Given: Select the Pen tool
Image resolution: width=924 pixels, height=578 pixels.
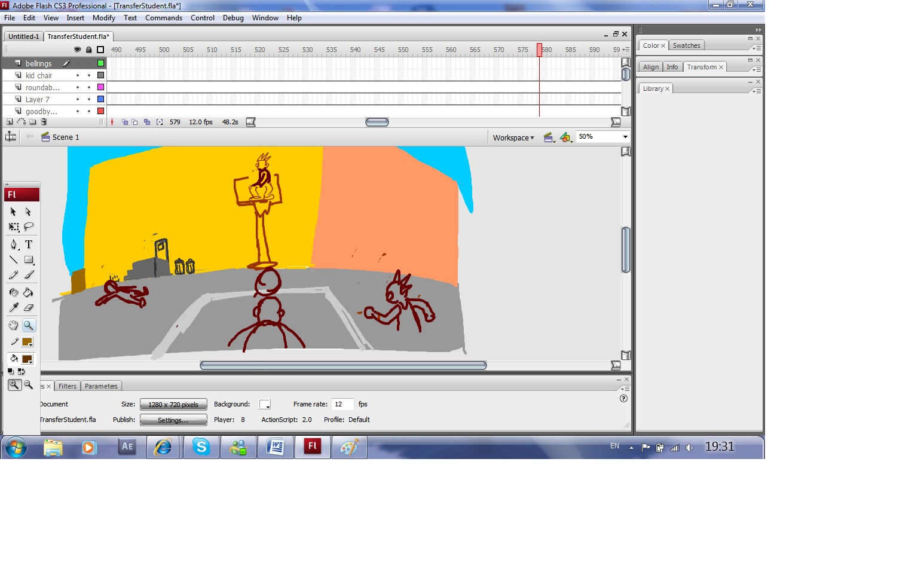Looking at the screenshot, I should pos(14,244).
